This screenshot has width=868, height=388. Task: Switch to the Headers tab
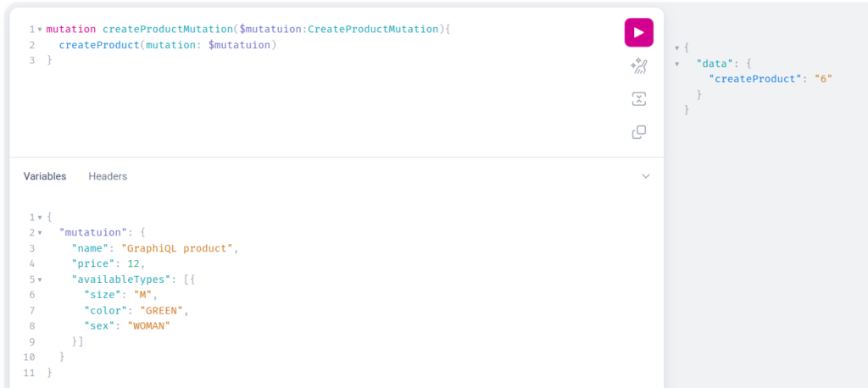click(x=108, y=176)
